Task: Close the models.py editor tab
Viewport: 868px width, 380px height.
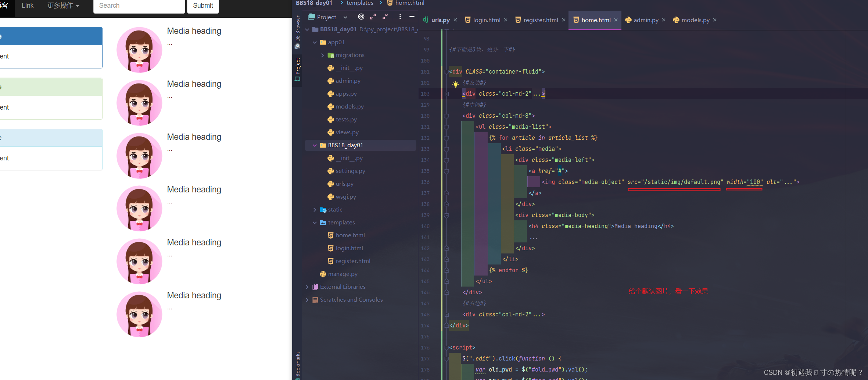Action: click(x=715, y=20)
